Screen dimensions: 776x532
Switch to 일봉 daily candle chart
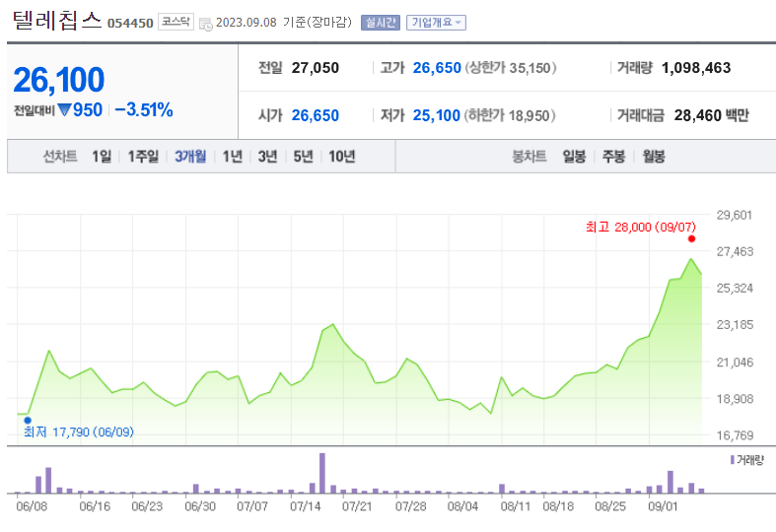(x=574, y=157)
